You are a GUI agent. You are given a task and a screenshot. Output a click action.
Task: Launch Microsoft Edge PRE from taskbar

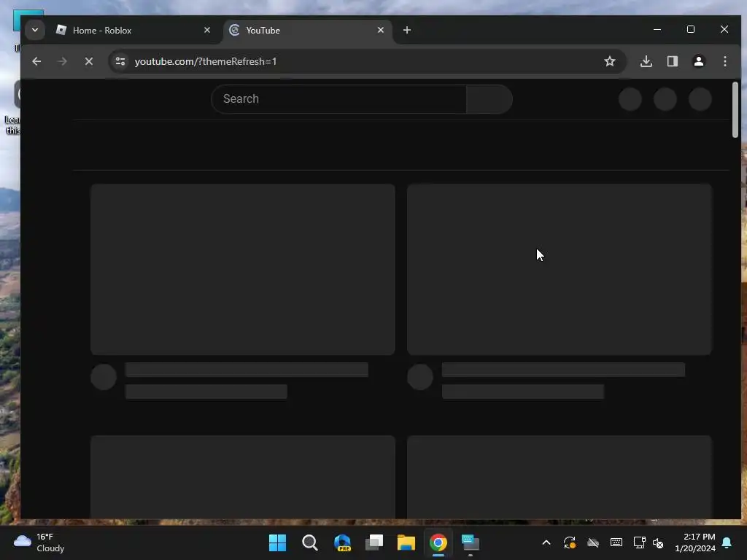(x=342, y=542)
